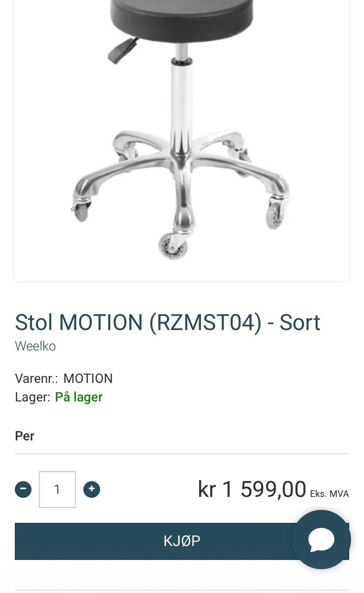Click the kr 1 599,00 price
Image resolution: width=364 pixels, height=593 pixels.
pos(252,489)
